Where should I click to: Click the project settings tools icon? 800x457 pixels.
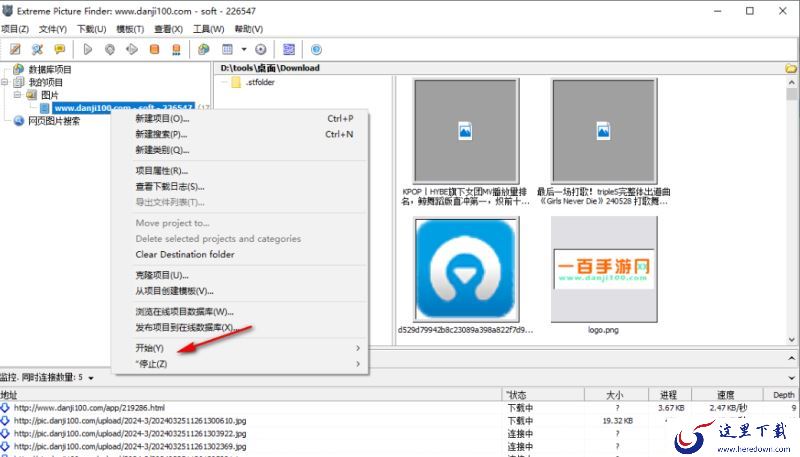tap(37, 49)
